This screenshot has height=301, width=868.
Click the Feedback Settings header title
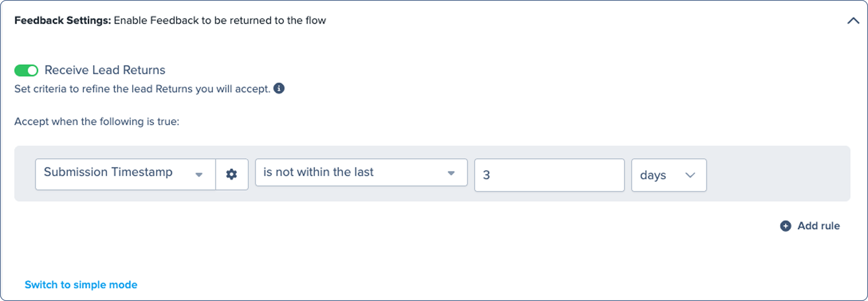62,21
